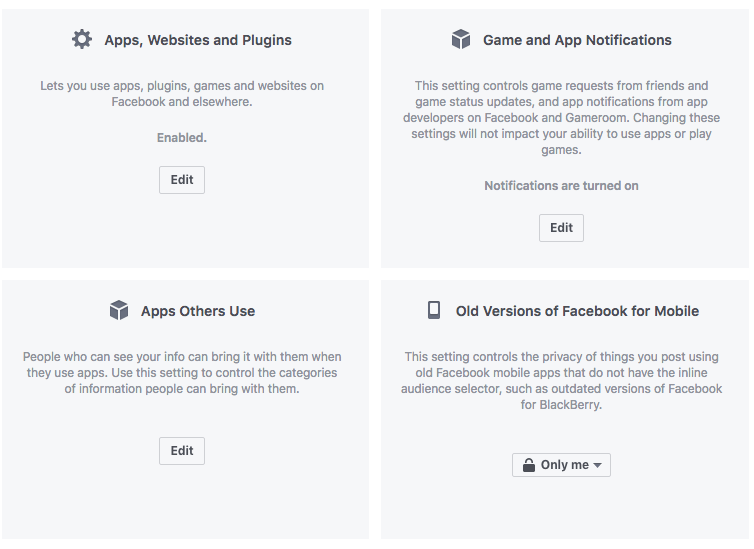Click the description about using apps and plugins

pyautogui.click(x=182, y=94)
